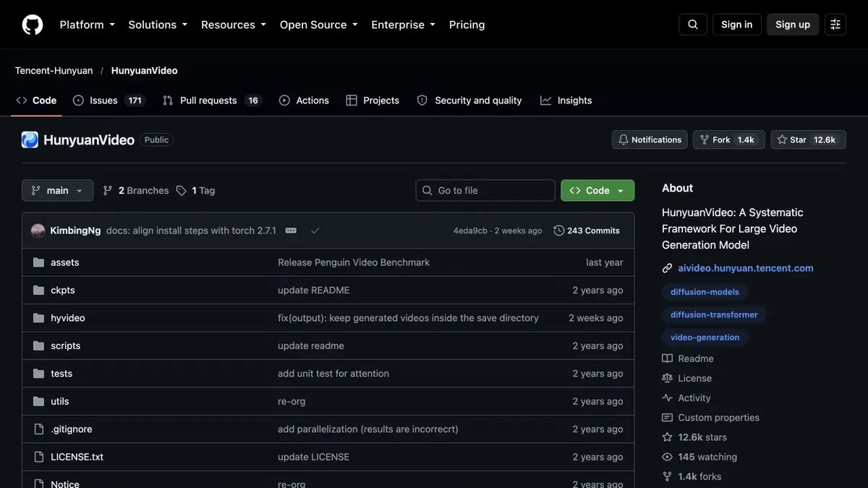Screen dimensions: 868x488
Task: Open the 2 Branches link
Action: pos(136,191)
